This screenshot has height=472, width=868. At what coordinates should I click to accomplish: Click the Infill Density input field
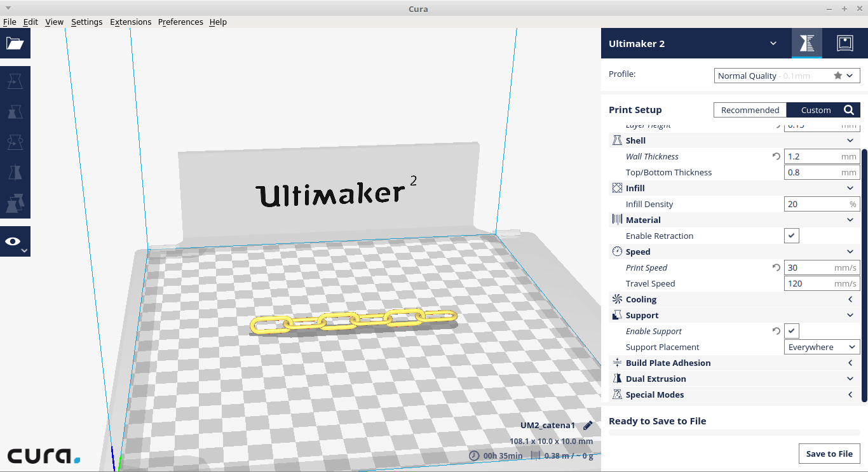coord(822,204)
